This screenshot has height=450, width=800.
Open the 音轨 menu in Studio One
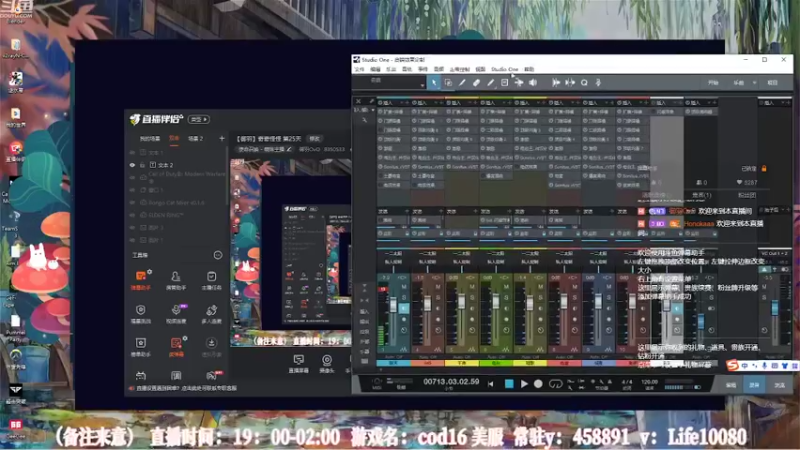pyautogui.click(x=407, y=69)
